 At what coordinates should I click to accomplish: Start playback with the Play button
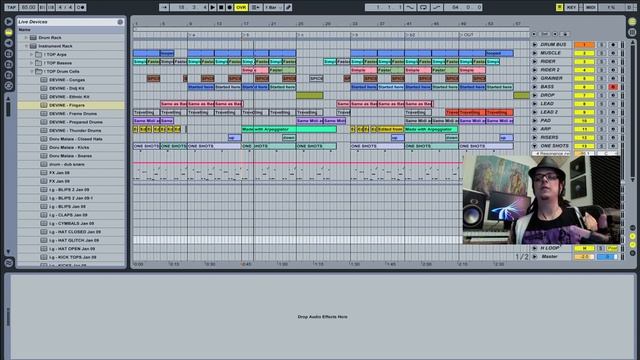tap(213, 7)
